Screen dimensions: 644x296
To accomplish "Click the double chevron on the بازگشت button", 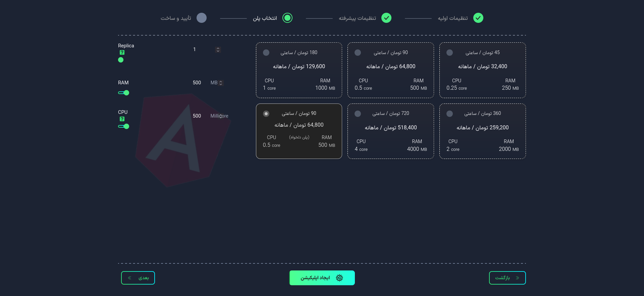I will [518, 278].
